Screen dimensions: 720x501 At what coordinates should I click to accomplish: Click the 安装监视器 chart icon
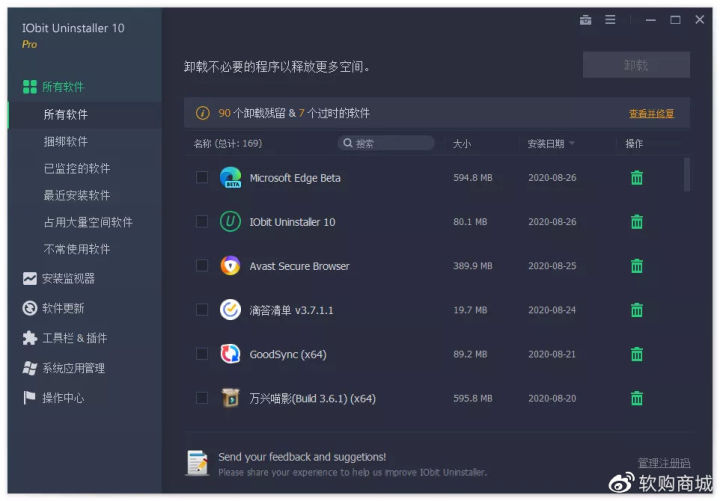pos(30,278)
